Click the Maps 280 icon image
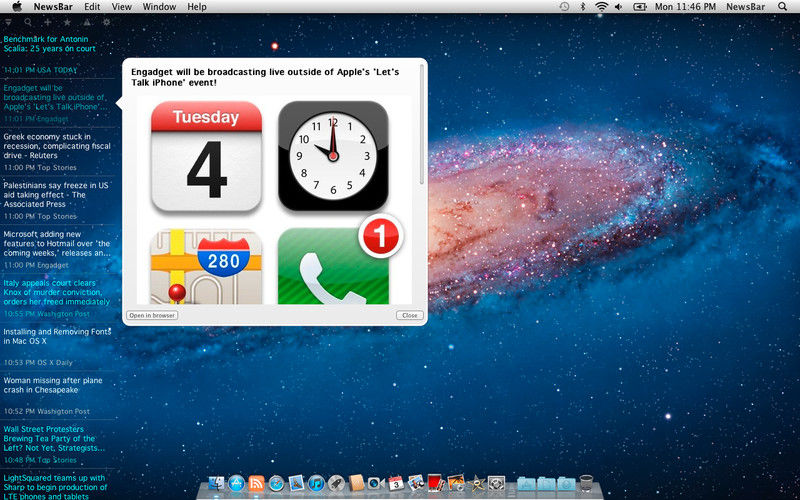 (206, 266)
